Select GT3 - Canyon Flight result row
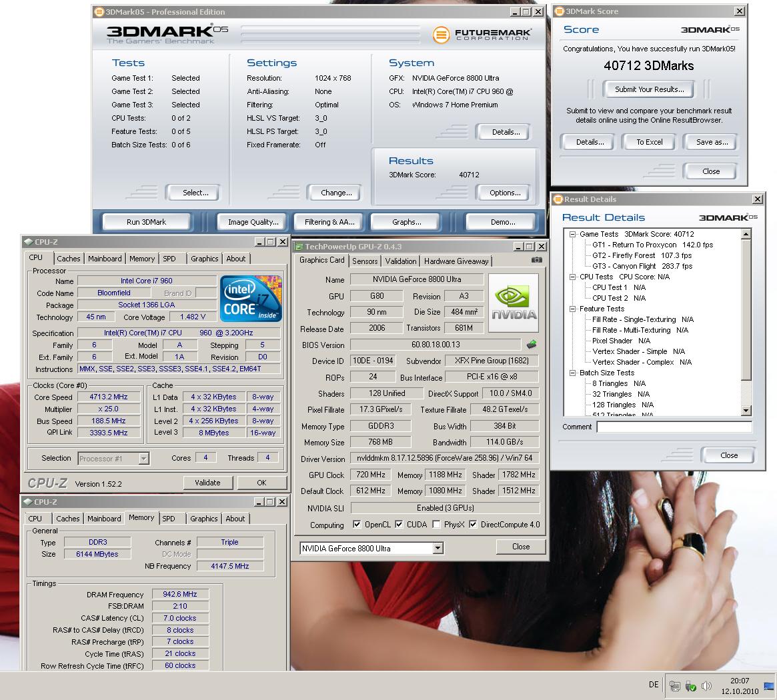The height and width of the screenshot is (700, 777). [x=642, y=266]
